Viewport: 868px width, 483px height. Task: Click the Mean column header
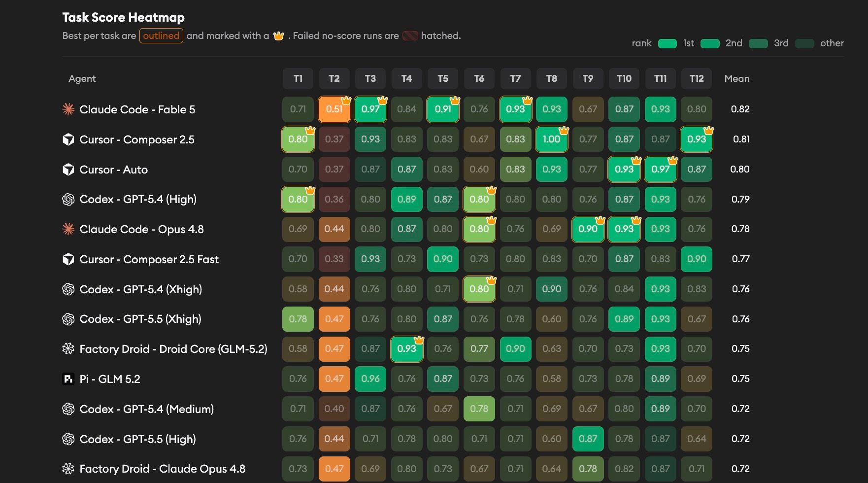point(737,78)
